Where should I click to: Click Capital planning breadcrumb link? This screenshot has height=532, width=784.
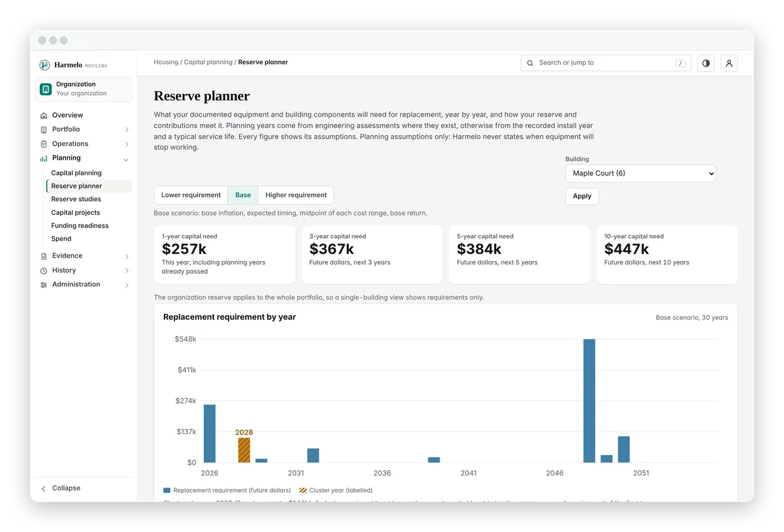208,63
